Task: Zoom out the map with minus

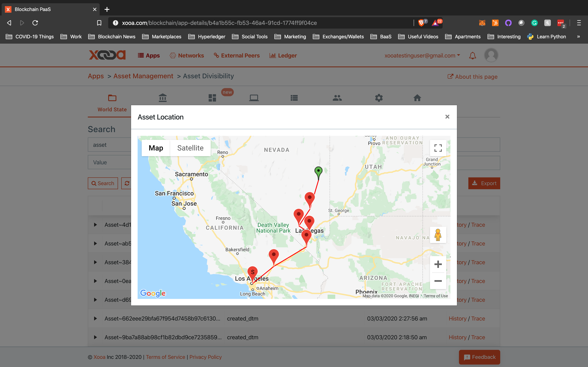Action: tap(438, 281)
